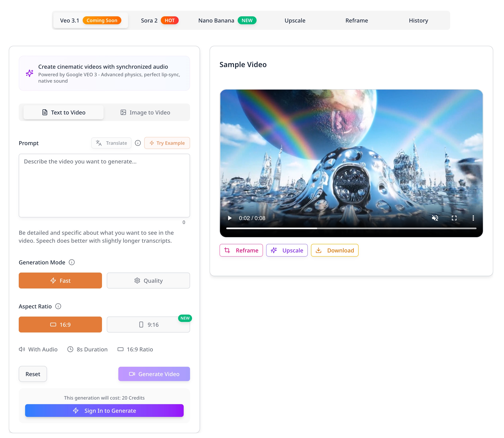Enter fullscreen on the sample video

pos(454,218)
